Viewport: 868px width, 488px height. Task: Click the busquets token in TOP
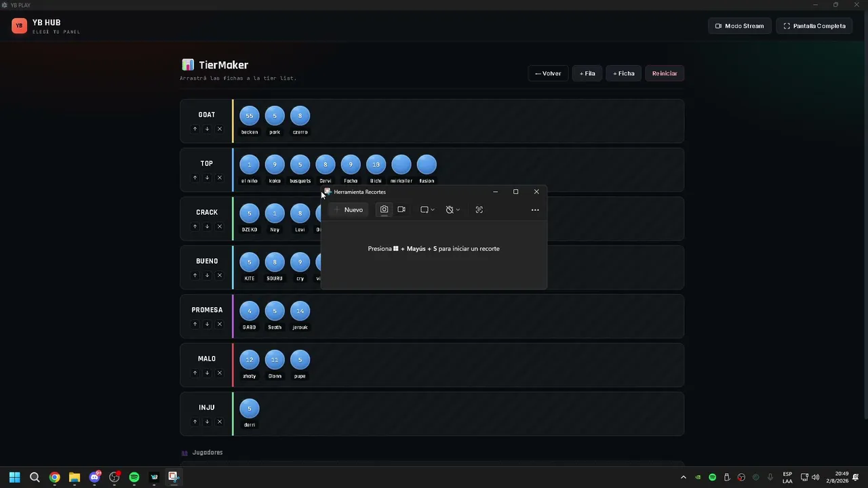click(x=300, y=165)
